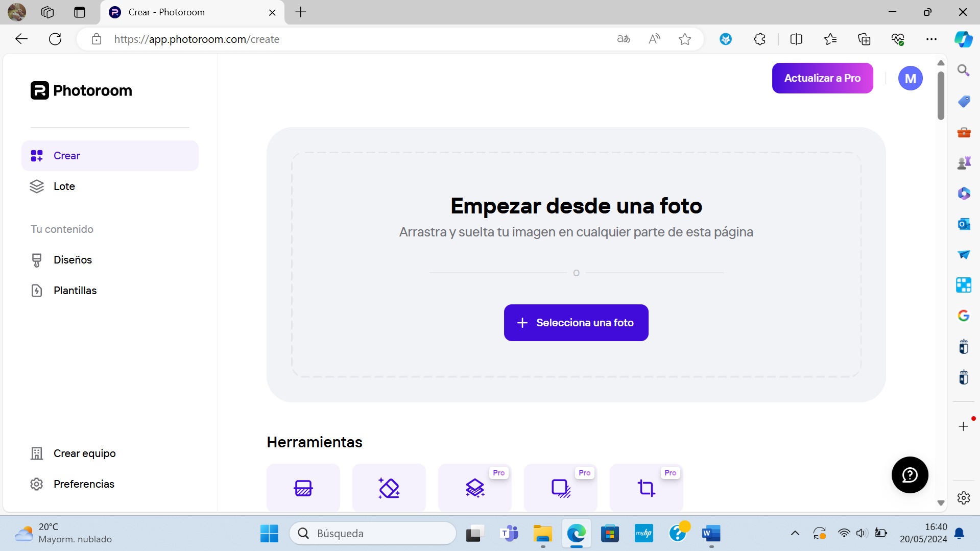980x551 pixels.
Task: Open the help chat bubble
Action: point(910,474)
